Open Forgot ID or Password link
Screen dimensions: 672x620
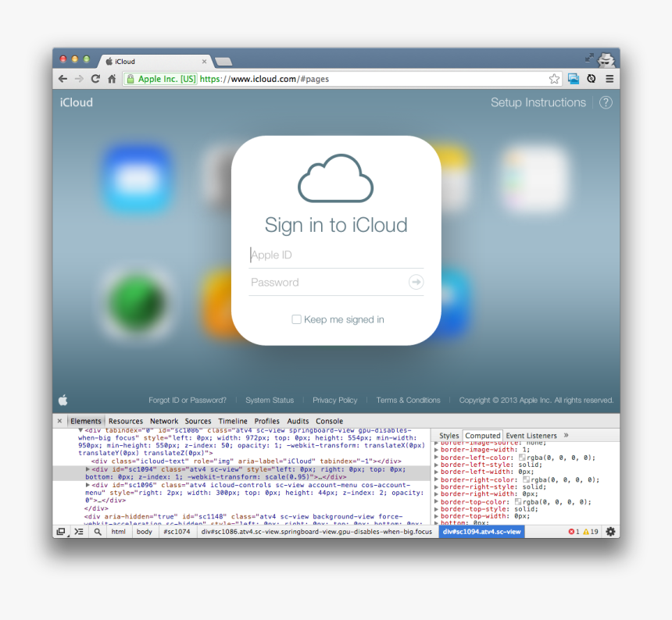click(x=188, y=400)
